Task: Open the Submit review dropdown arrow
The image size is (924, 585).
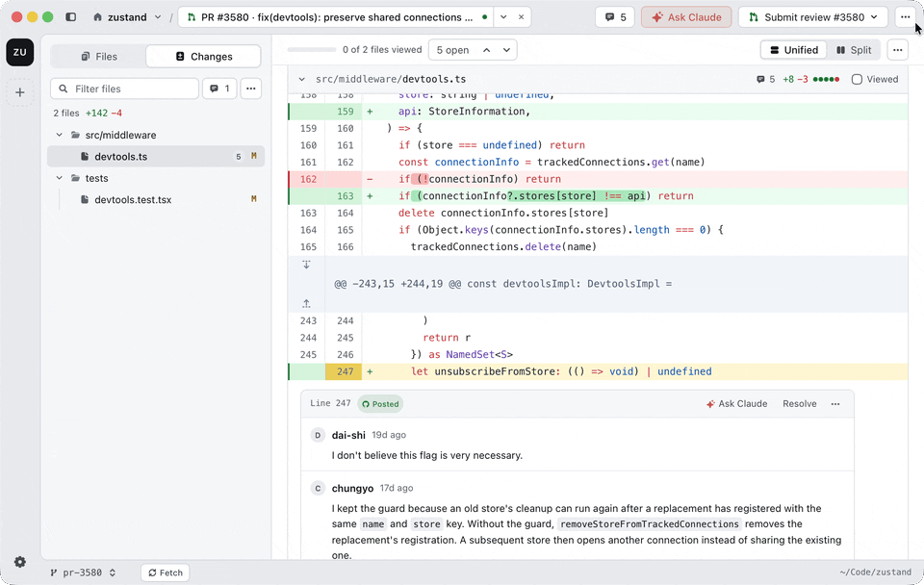Action: (x=875, y=17)
